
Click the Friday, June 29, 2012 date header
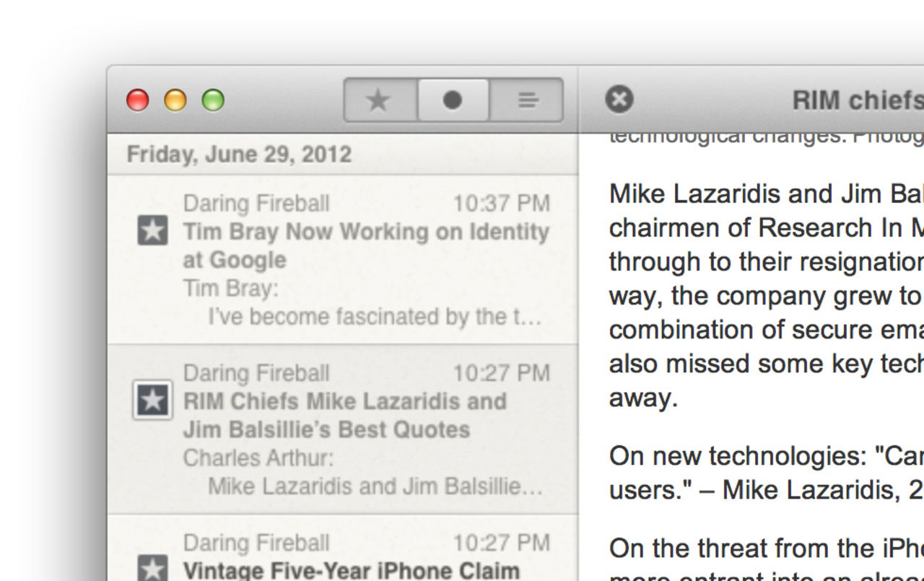click(x=240, y=154)
